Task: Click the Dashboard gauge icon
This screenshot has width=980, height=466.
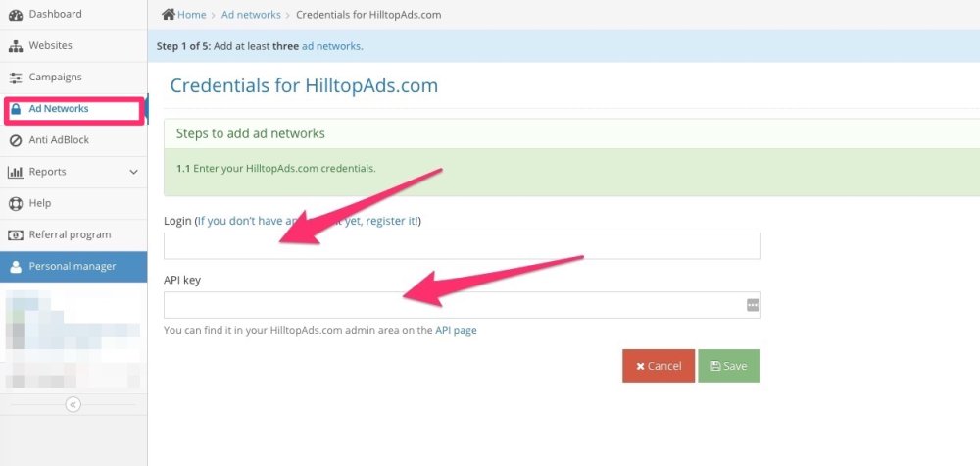Action: [x=16, y=15]
